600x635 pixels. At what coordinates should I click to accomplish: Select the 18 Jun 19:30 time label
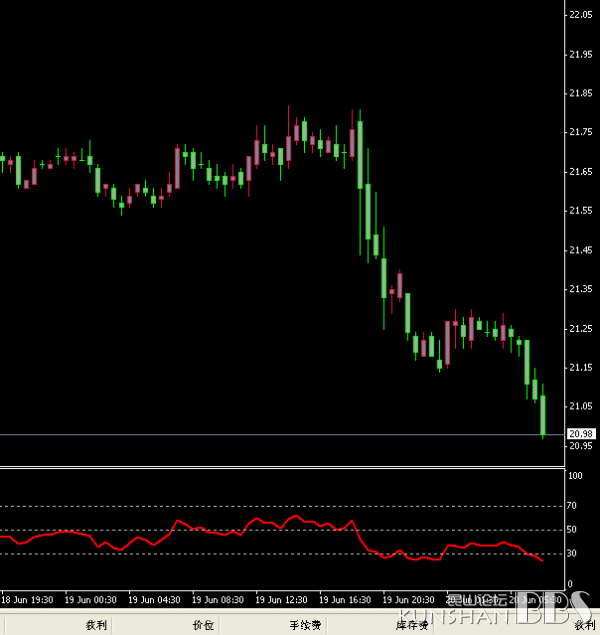[x=27, y=599]
